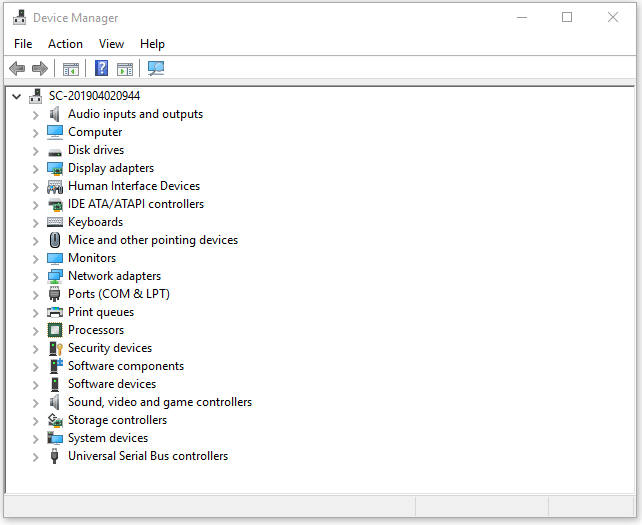Open the Help menu
Image resolution: width=642 pixels, height=525 pixels.
(152, 44)
